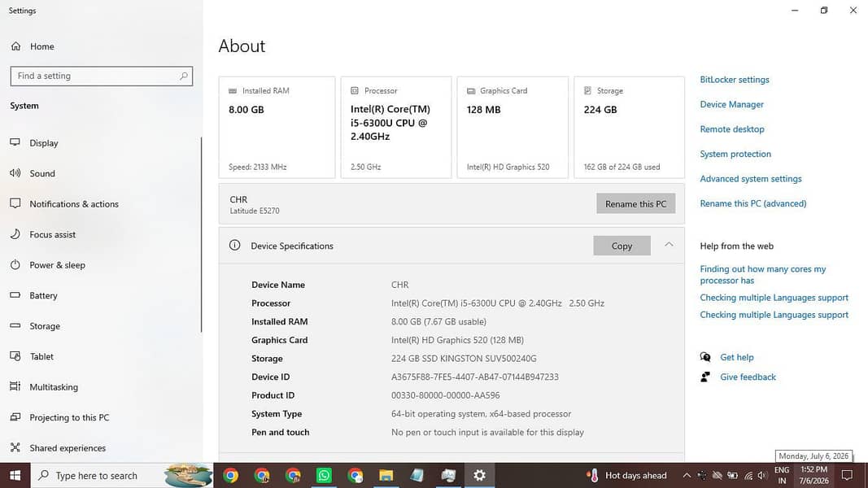Image resolution: width=868 pixels, height=488 pixels.
Task: Click the Graphics Card info card
Action: tap(513, 127)
